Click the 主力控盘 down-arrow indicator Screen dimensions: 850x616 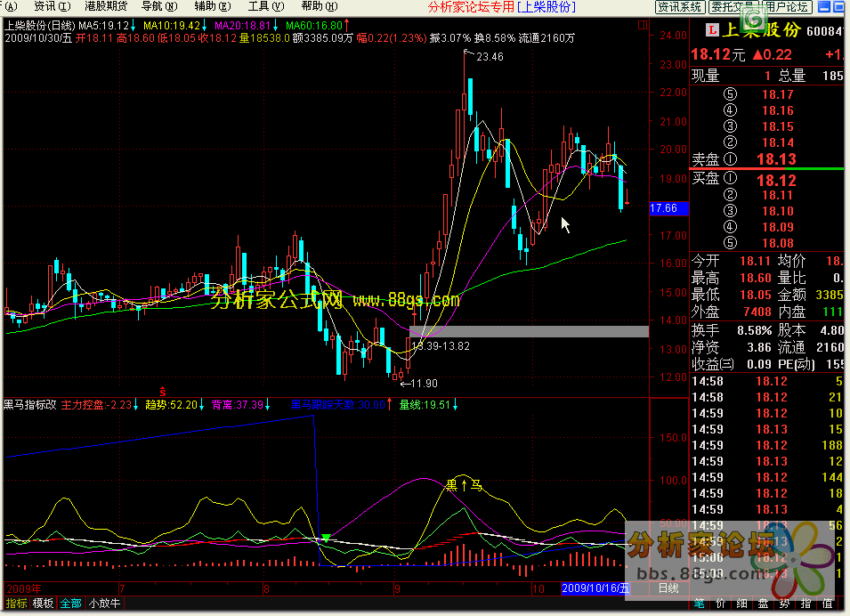tap(135, 404)
